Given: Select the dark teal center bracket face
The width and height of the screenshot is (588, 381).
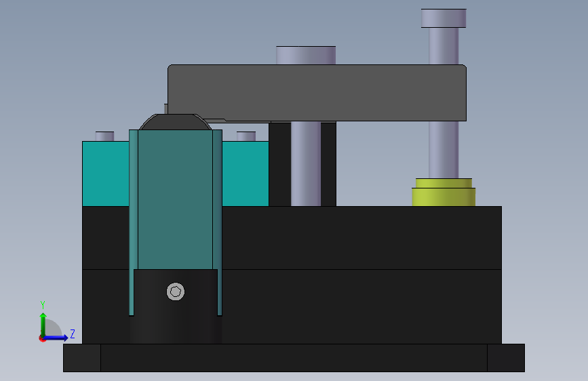Looking at the screenshot, I should click(176, 199).
